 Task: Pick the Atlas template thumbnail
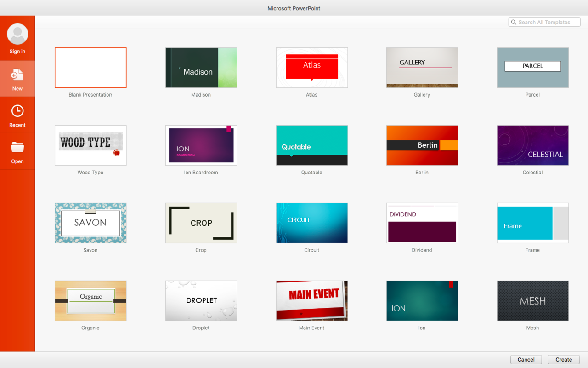point(312,68)
